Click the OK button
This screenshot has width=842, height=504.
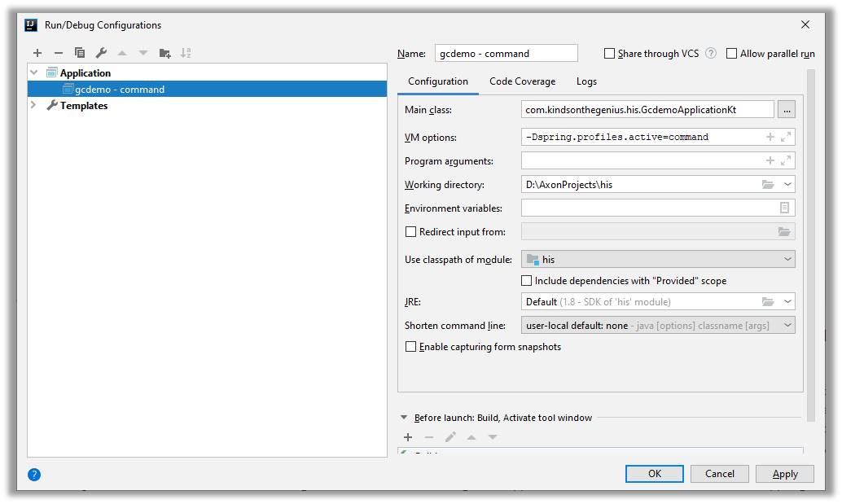[x=654, y=474]
